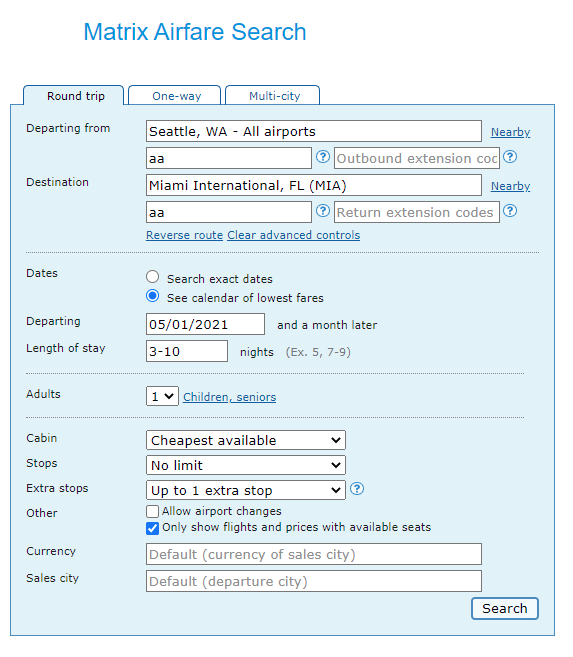This screenshot has height=657, width=573.
Task: Click the return routing codes field
Action: tap(229, 212)
